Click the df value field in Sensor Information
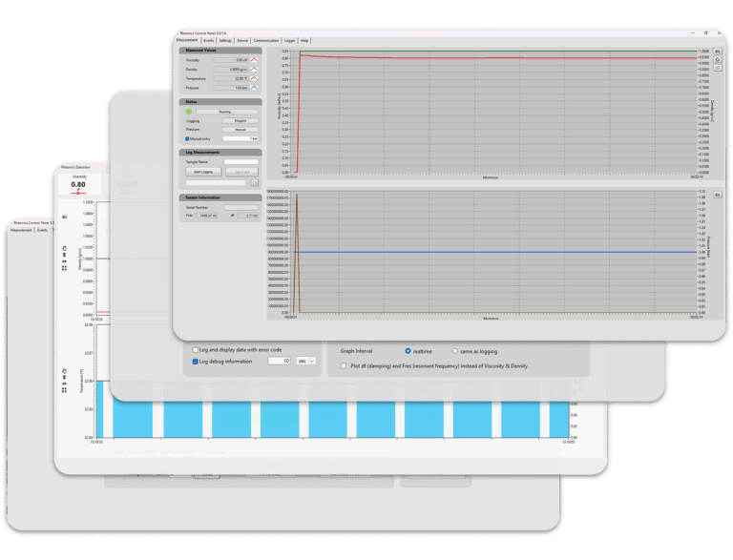This screenshot has width=733, height=560. (x=247, y=216)
